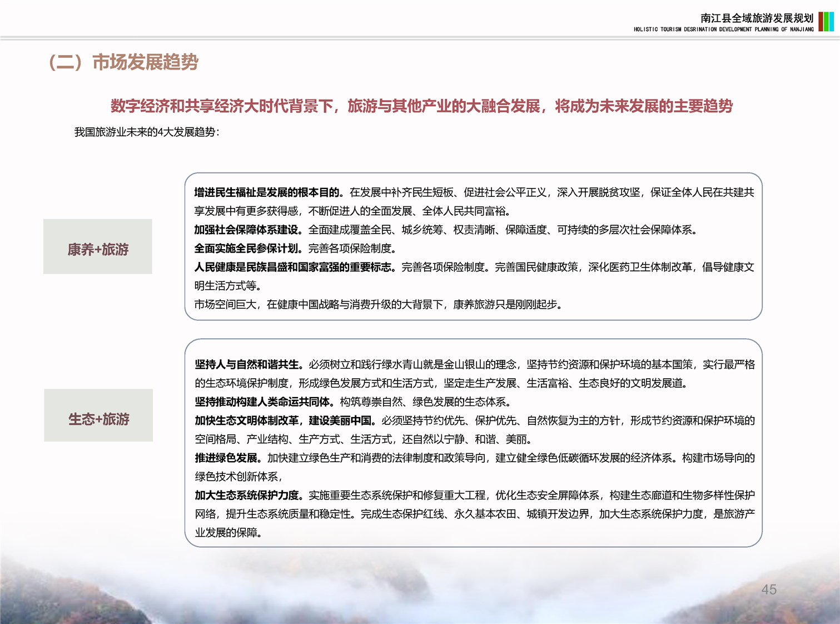Click the line 我国旅游业未来的4大发展趋势
The width and height of the screenshot is (840, 624).
(x=147, y=132)
